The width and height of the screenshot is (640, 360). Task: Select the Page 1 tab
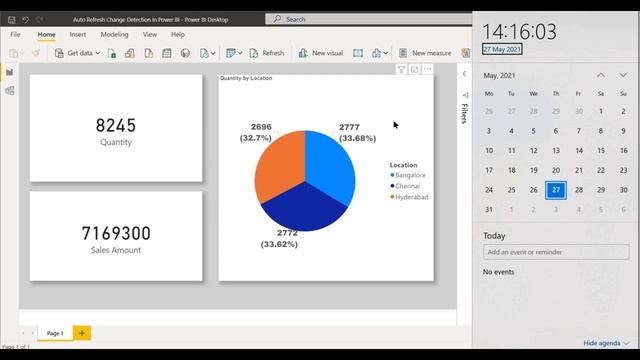tap(55, 333)
